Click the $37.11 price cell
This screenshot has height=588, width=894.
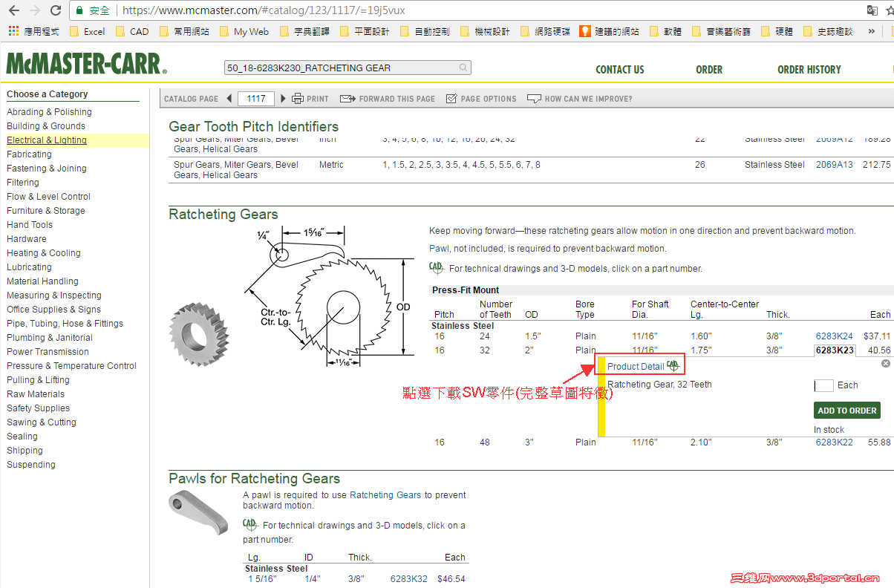pyautogui.click(x=877, y=336)
